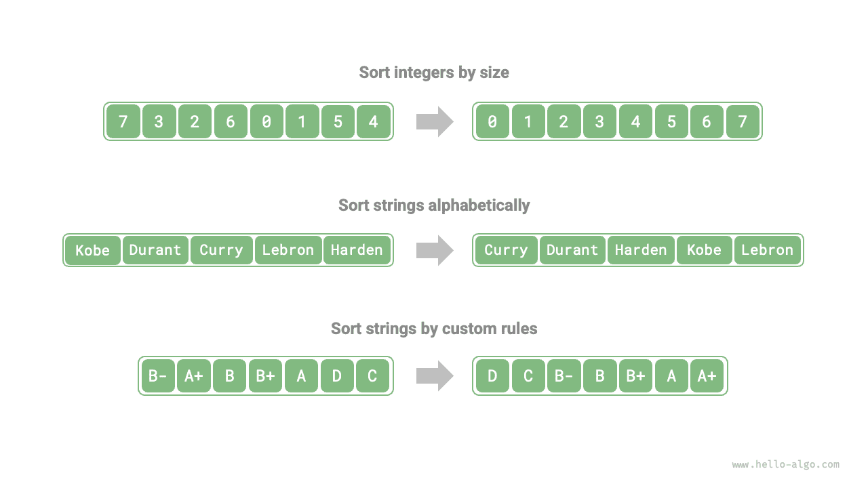Select the Harden cell in the unsorted names
The width and height of the screenshot is (868, 488).
coord(357,250)
